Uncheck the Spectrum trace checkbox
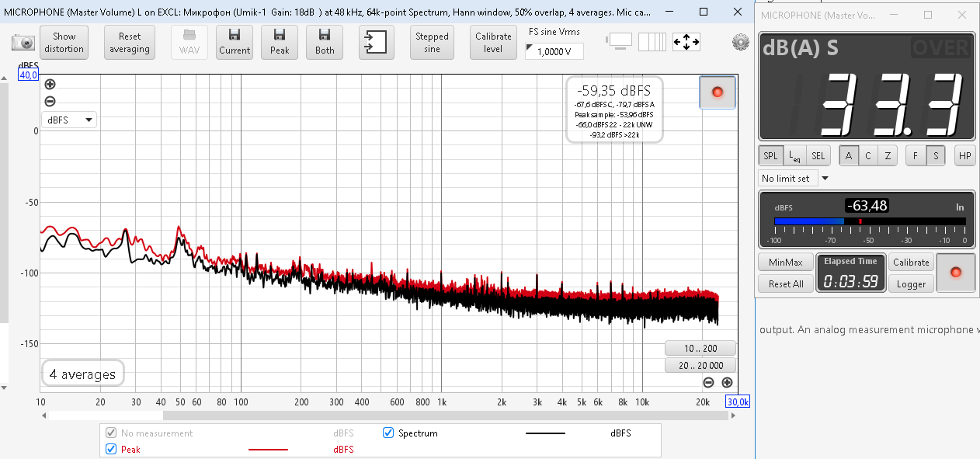Viewport: 980px width, 459px height. pyautogui.click(x=388, y=433)
